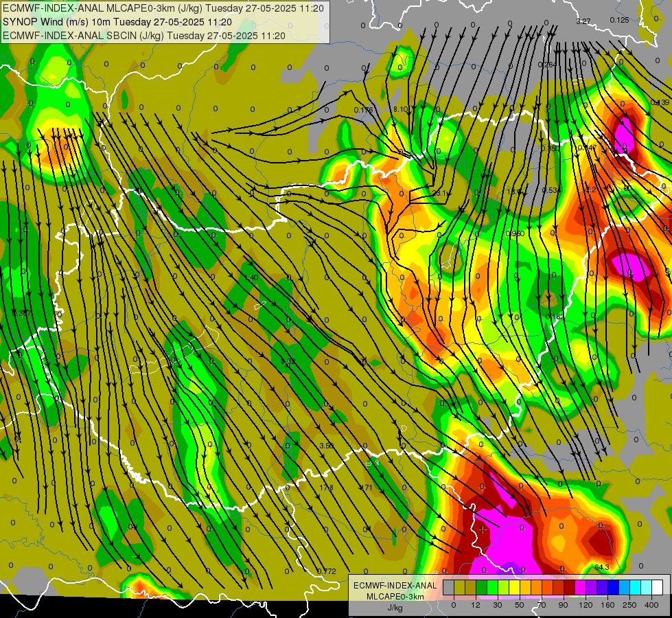672x618 pixels.
Task: Click the 3.27 value near the top
Action: [x=583, y=21]
